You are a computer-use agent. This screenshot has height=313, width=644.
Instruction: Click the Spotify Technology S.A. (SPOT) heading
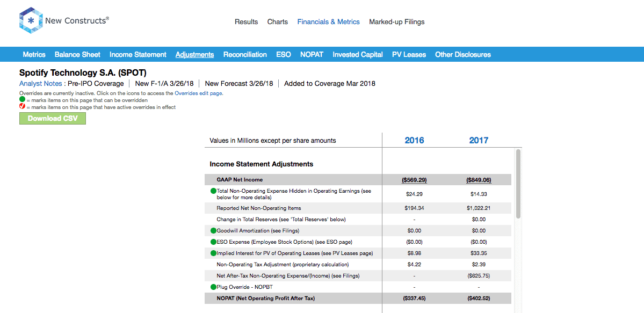click(x=83, y=73)
